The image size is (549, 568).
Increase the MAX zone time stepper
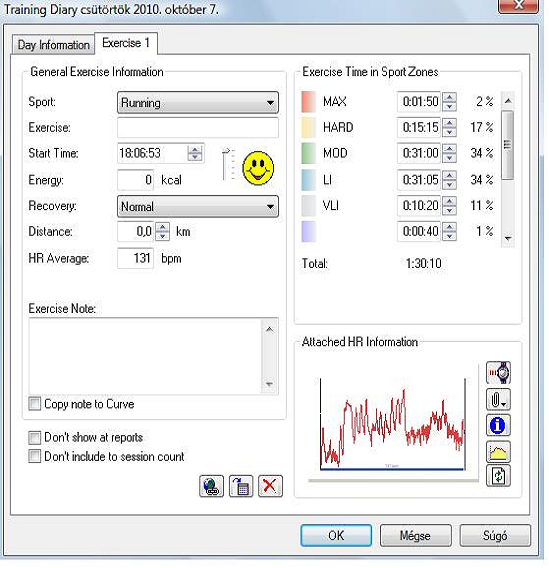coord(449,97)
